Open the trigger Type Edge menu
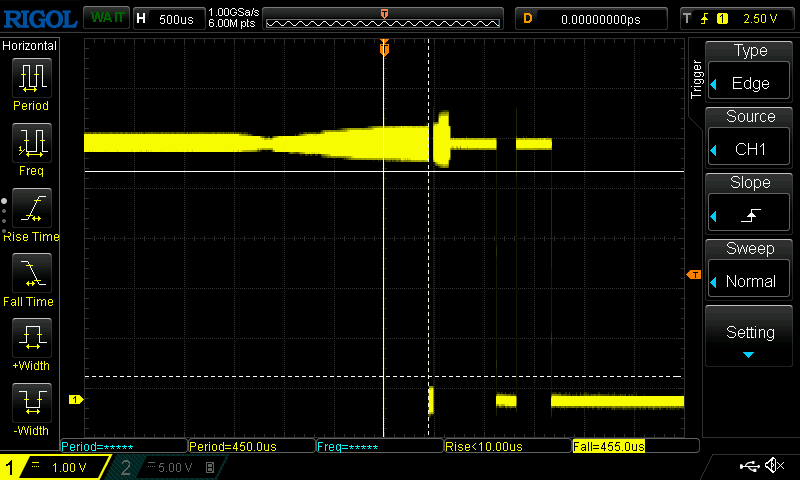800x480 pixels. coord(750,69)
